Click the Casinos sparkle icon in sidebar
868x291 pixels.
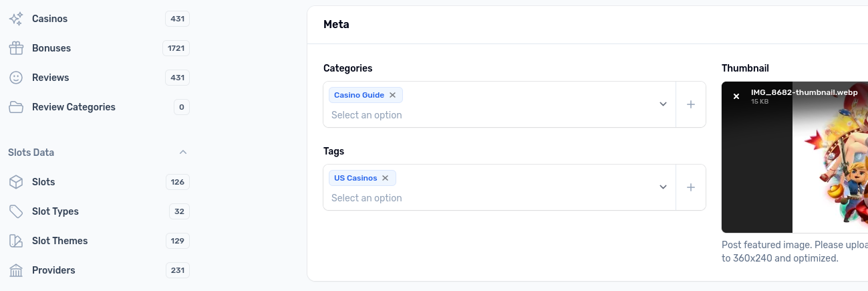pos(16,19)
